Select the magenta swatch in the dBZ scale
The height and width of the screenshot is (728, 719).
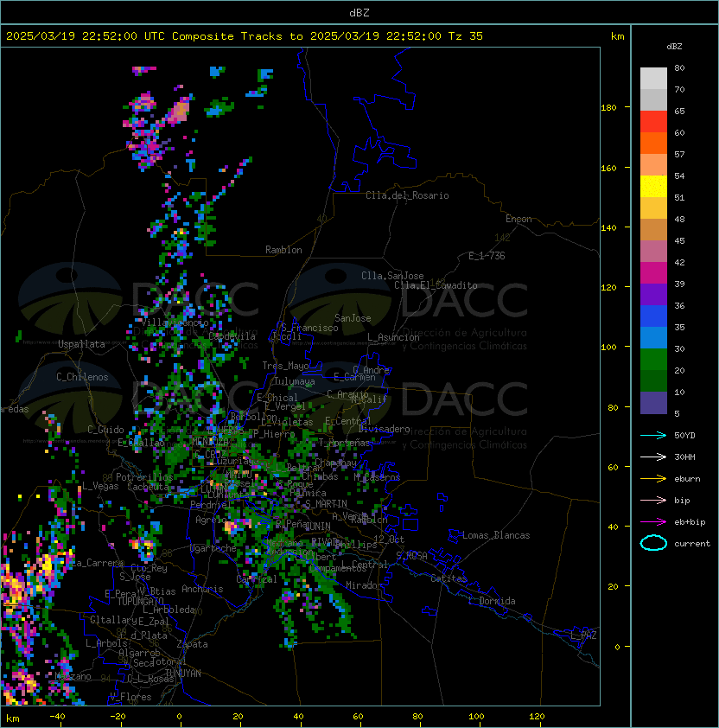coord(653,273)
